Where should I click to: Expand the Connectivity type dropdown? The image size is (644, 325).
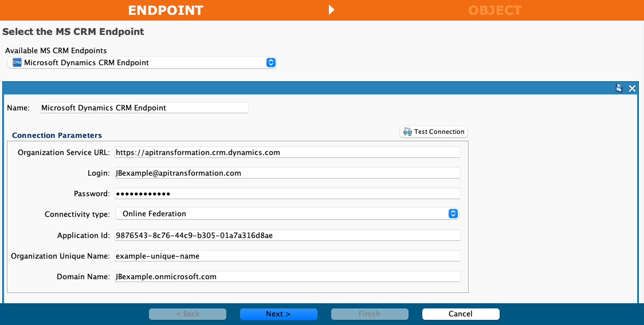(453, 213)
